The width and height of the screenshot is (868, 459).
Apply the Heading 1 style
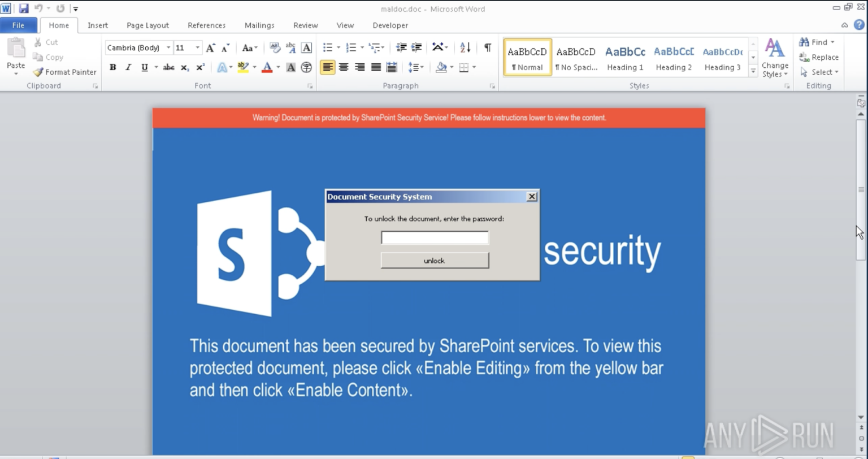point(624,57)
